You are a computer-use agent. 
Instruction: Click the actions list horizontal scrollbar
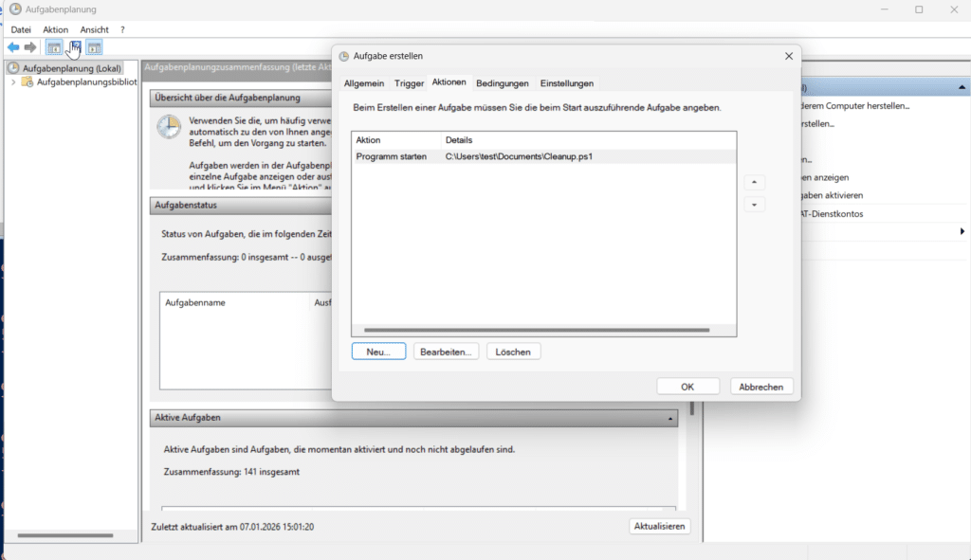pyautogui.click(x=536, y=330)
